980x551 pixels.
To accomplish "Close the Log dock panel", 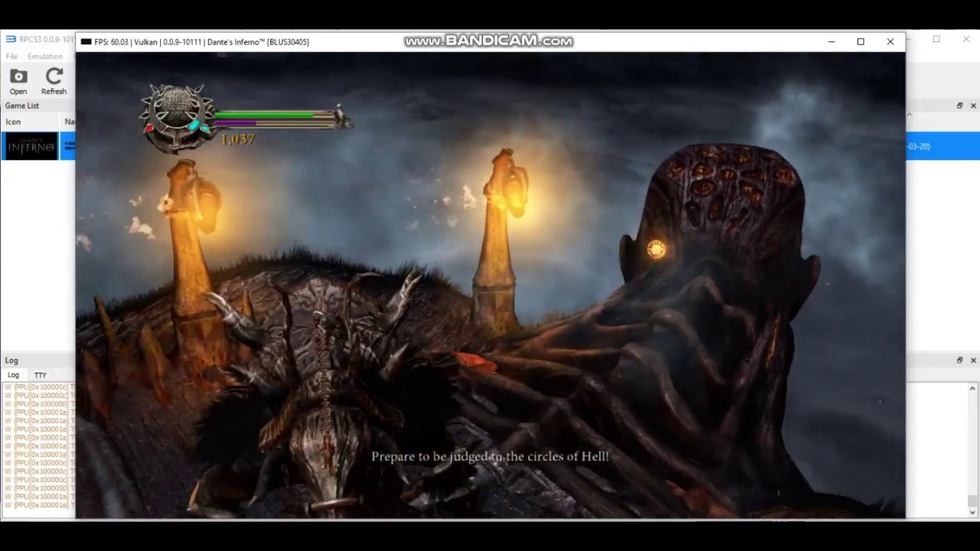I will [x=973, y=360].
